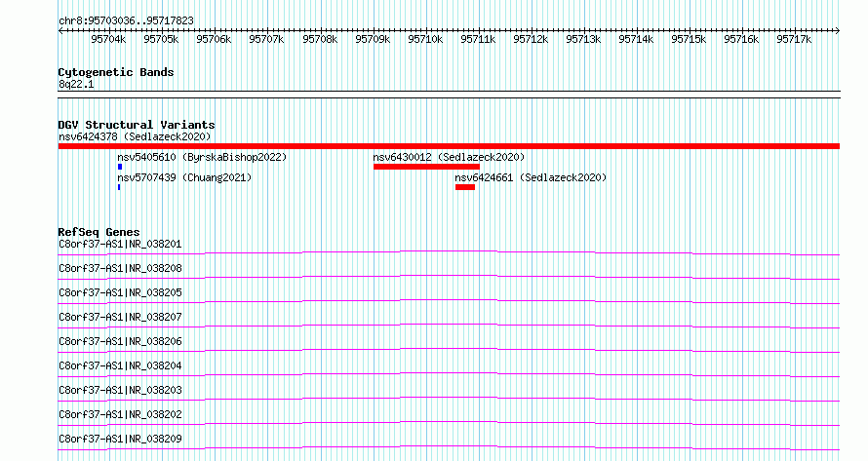The image size is (868, 461).
Task: Click the 95711k ruler position
Action: [x=478, y=39]
